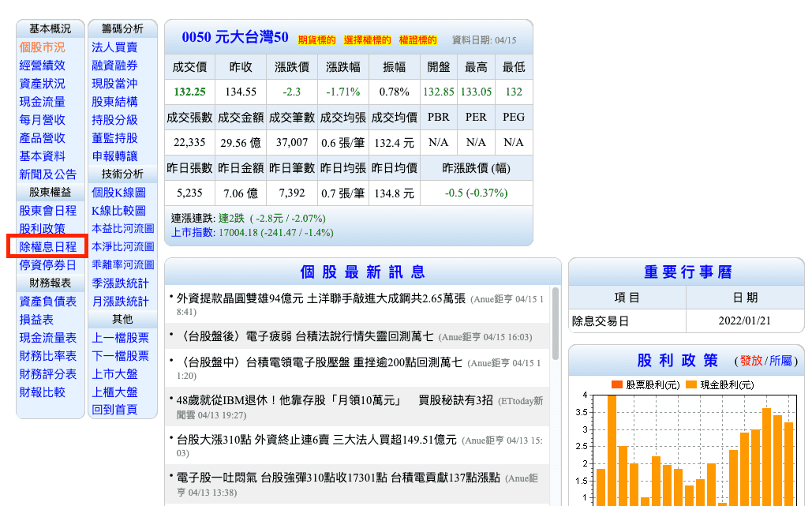Open news 48歲就從IBM退休
The height and width of the screenshot is (506, 812).
(x=335, y=400)
